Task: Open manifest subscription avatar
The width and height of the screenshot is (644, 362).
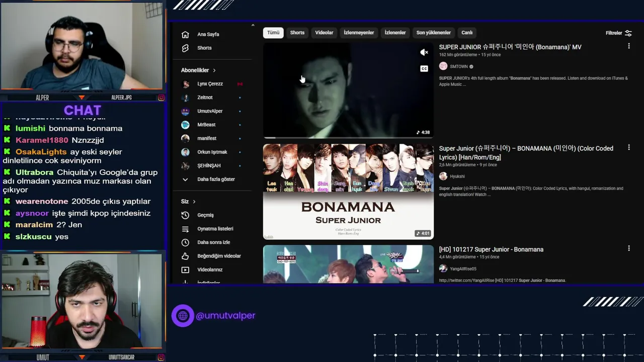Action: tap(186, 138)
